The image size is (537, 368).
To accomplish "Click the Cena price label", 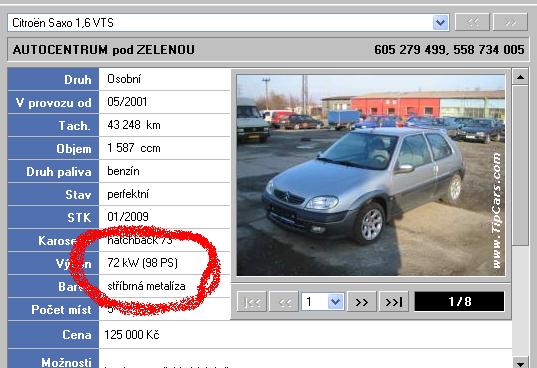I will (x=77, y=335).
